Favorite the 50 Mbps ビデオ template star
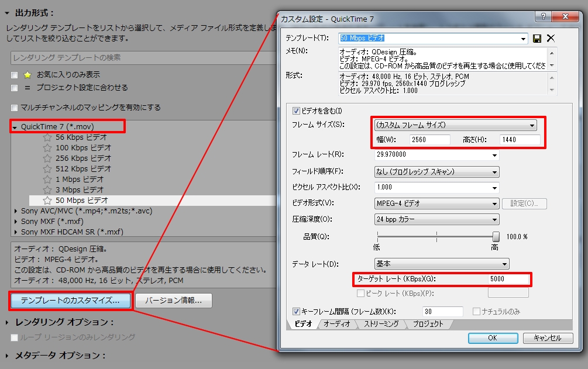This screenshot has width=588, height=369. (47, 200)
